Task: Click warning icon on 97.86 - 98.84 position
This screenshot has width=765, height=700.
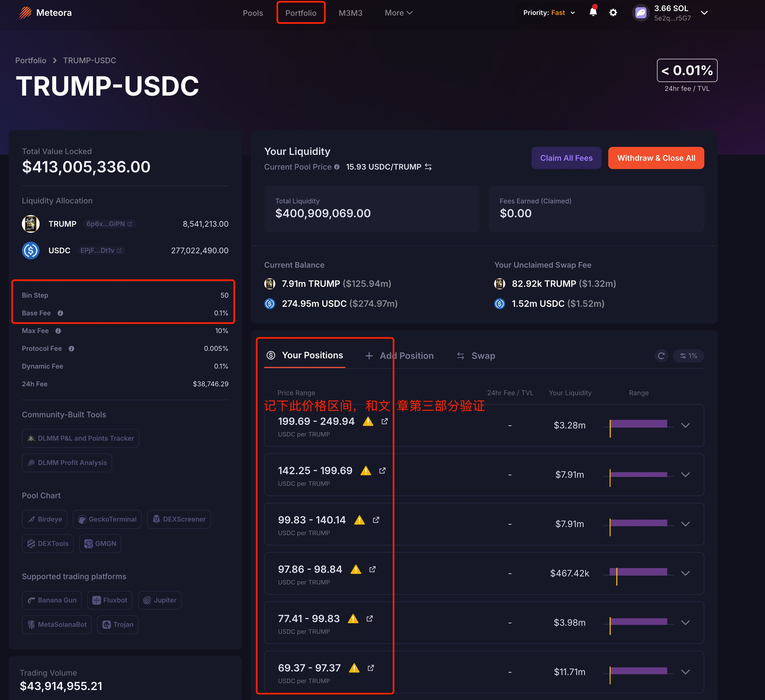Action: pos(356,569)
